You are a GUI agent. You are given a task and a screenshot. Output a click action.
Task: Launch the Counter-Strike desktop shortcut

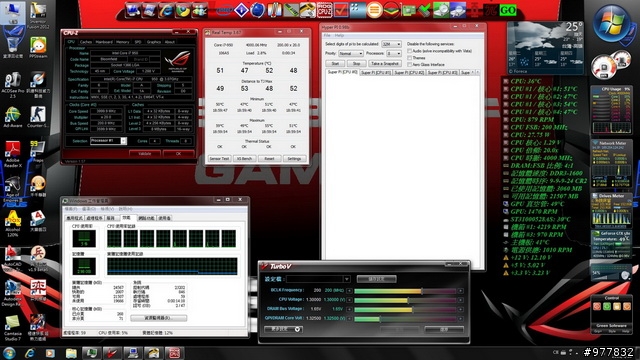point(38,117)
